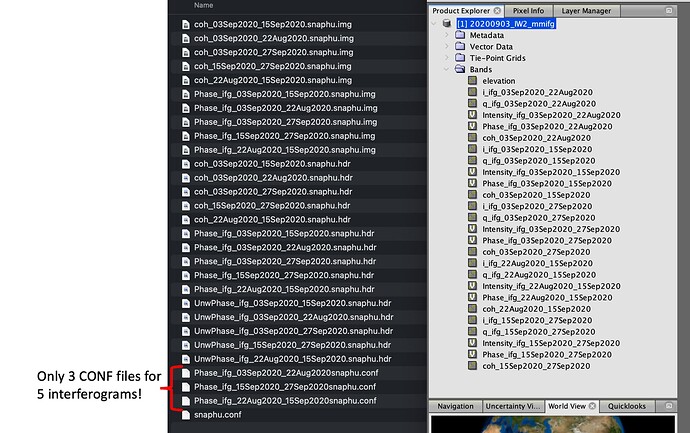690x433 pixels.
Task: Select the elevation band label
Action: pyautogui.click(x=499, y=81)
